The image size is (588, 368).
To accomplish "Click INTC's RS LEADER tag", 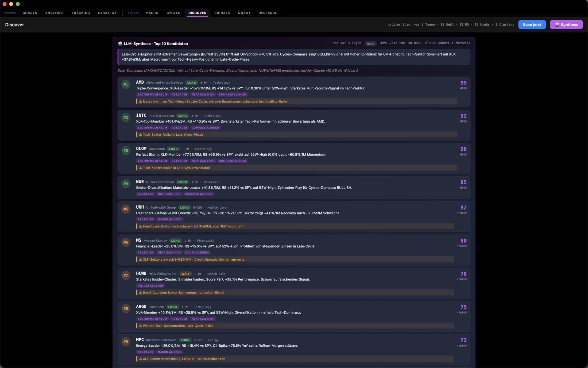I will pos(179,128).
